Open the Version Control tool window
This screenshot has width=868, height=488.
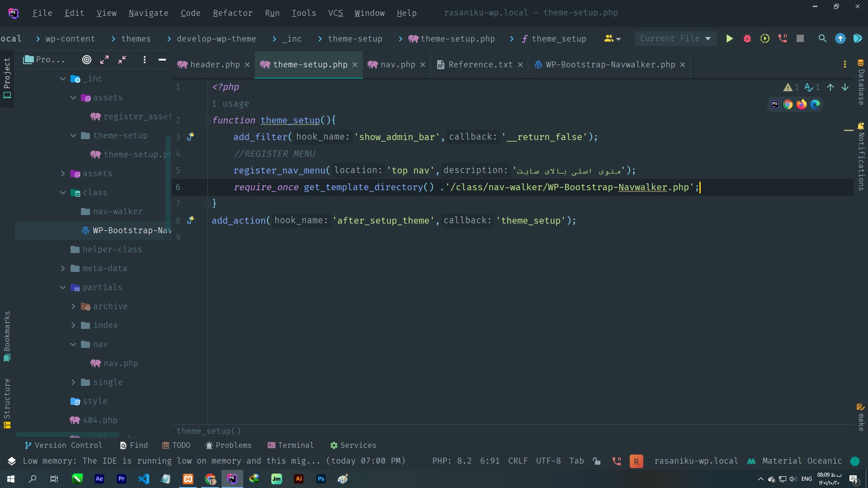pos(63,445)
